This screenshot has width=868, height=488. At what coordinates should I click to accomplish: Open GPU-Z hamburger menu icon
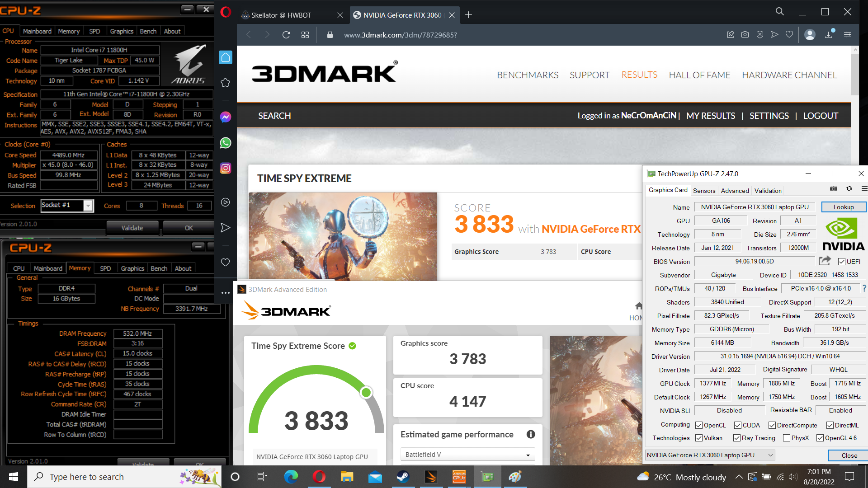(864, 188)
